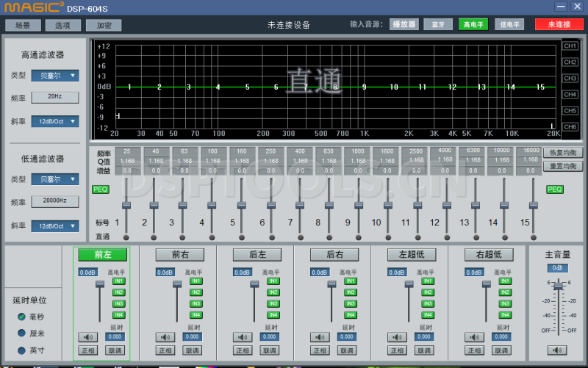The height and width of the screenshot is (368, 588).
Task: Click bypass dot for EQ band 3
Action: click(182, 237)
